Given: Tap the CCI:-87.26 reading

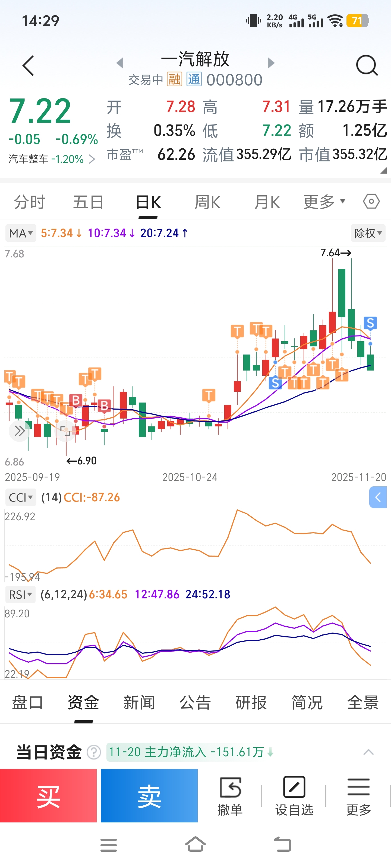Looking at the screenshot, I should tap(92, 497).
